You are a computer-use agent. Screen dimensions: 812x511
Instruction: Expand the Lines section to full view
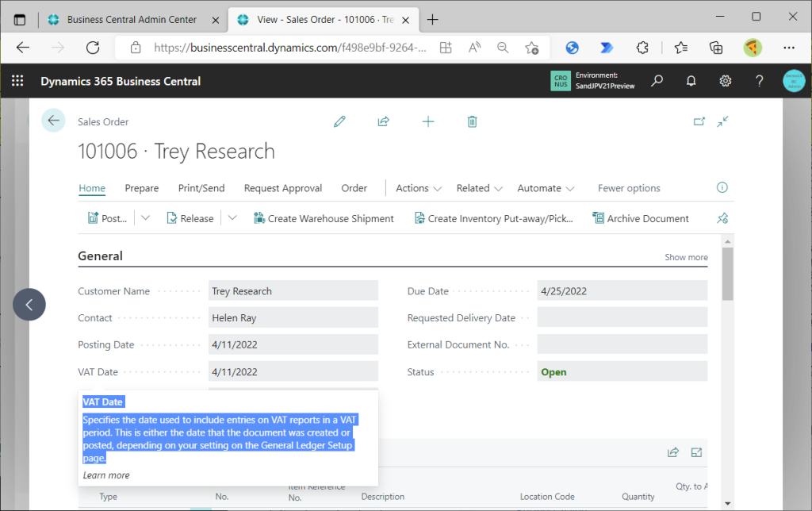point(696,452)
